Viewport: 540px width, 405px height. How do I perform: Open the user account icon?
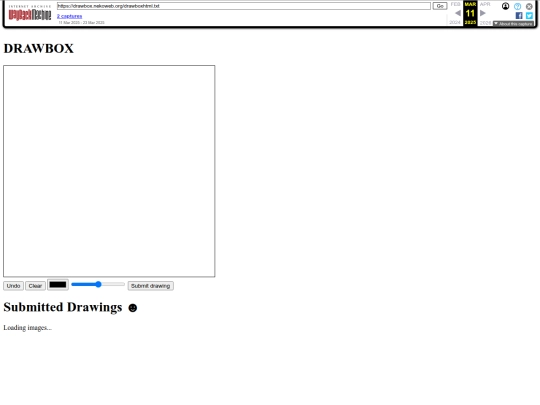click(x=505, y=6)
